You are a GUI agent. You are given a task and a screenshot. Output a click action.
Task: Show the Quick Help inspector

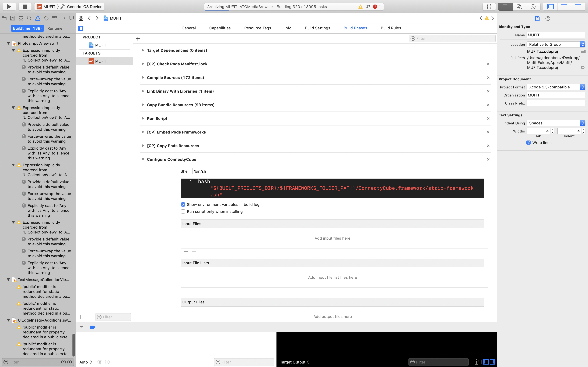point(548,19)
